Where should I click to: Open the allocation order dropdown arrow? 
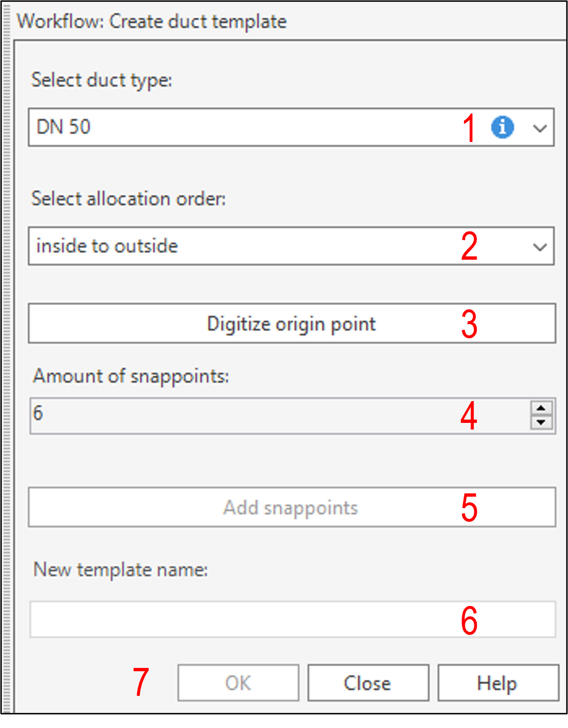coord(540,246)
